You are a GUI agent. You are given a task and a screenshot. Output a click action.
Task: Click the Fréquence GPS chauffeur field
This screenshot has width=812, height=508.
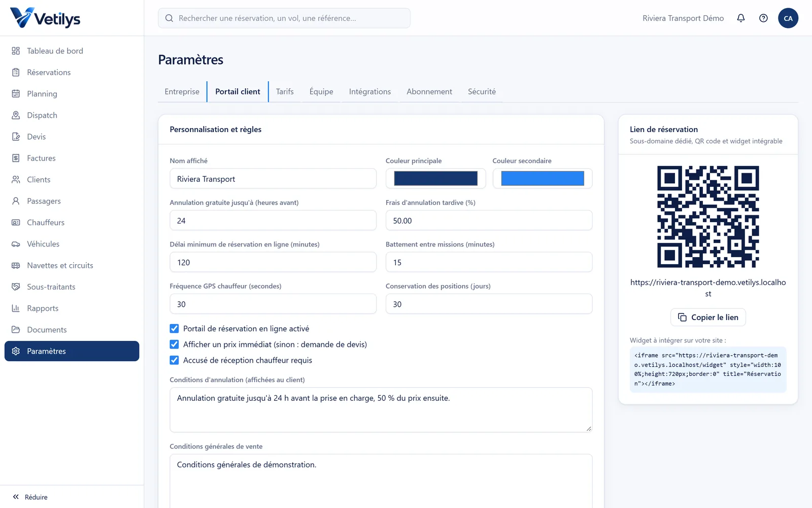tap(273, 304)
